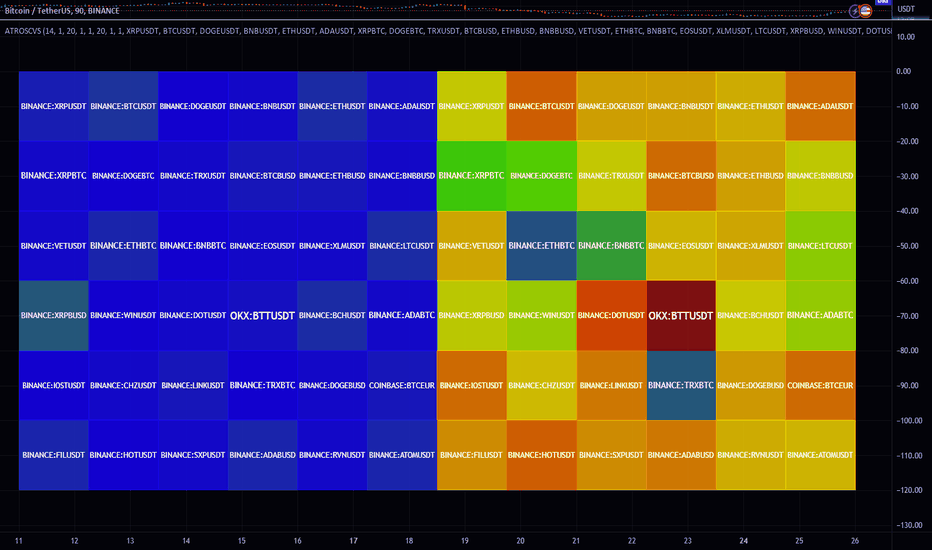Click the teal BINANCE:XRPBUSD cell
The image size is (932, 550).
pyautogui.click(x=53, y=316)
